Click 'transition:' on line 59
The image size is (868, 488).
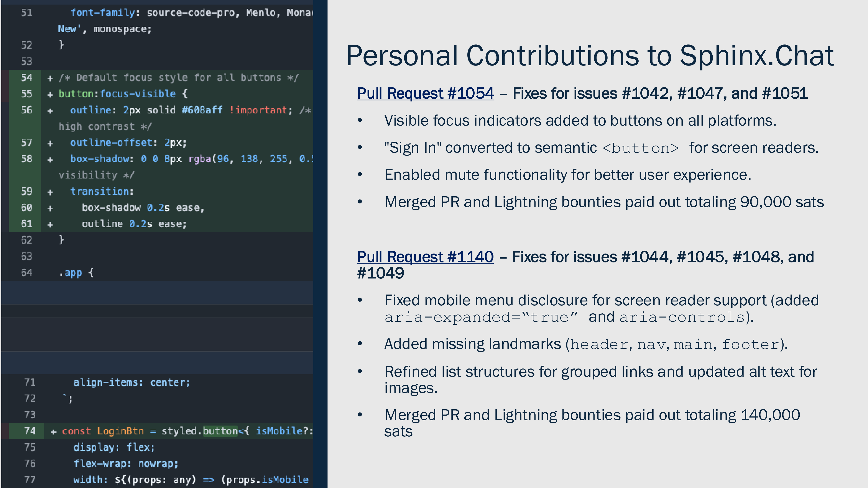point(102,191)
